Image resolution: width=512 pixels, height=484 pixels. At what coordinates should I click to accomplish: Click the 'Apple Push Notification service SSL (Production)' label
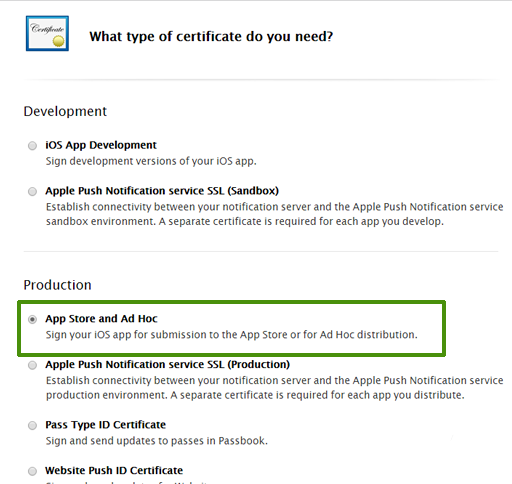[x=168, y=364]
